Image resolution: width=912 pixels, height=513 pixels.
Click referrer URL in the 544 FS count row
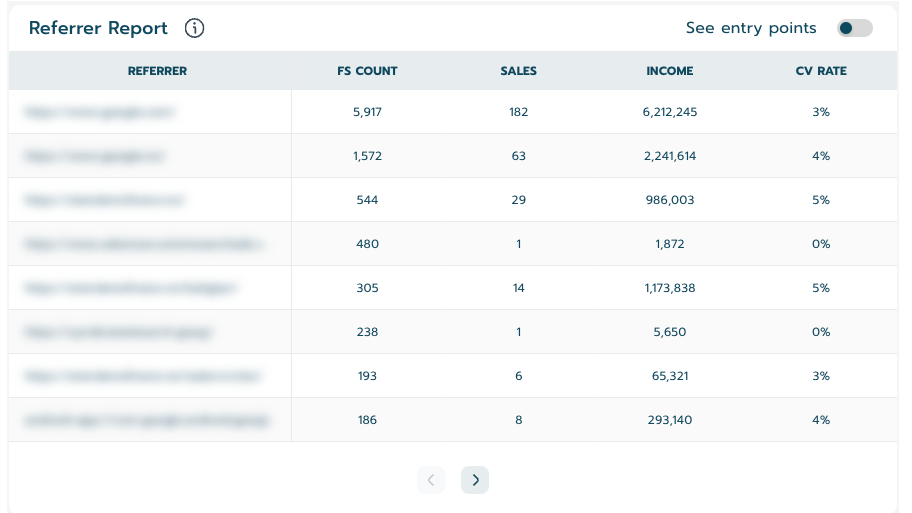coord(105,200)
